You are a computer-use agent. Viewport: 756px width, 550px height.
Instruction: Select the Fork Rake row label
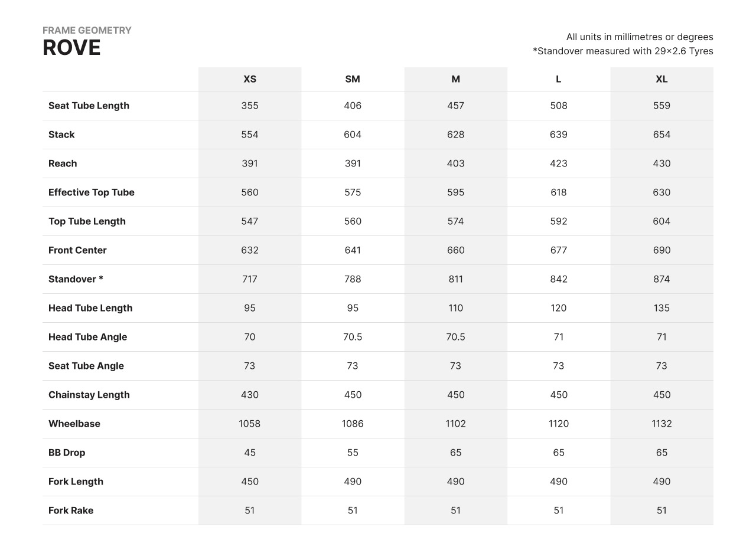pos(71,510)
